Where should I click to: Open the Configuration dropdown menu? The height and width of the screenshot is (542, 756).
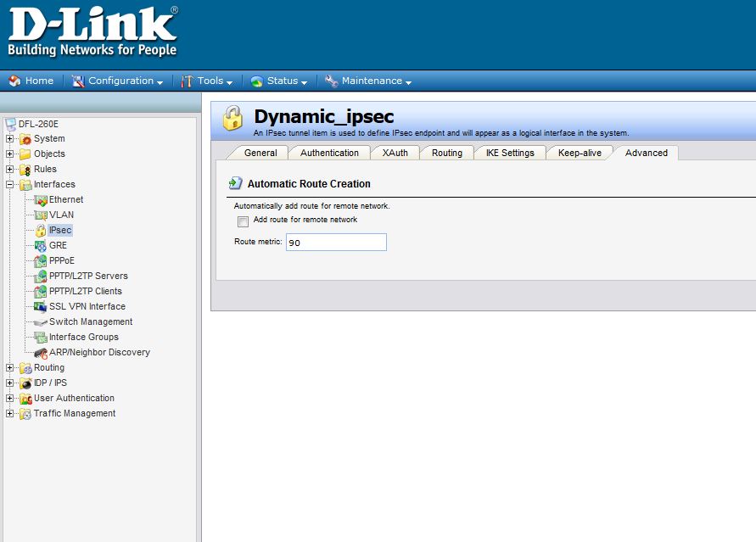click(118, 81)
